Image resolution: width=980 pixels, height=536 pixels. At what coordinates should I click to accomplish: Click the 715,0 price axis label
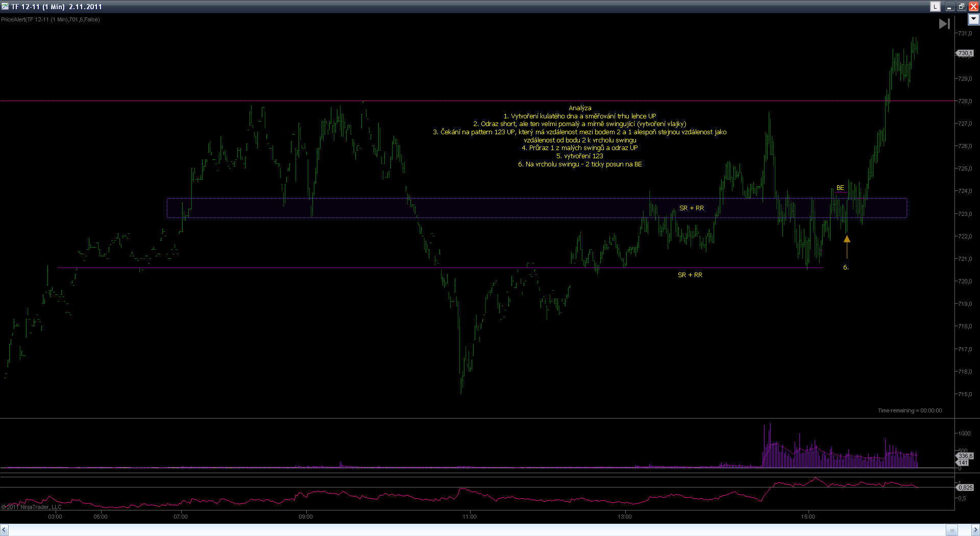[965, 394]
